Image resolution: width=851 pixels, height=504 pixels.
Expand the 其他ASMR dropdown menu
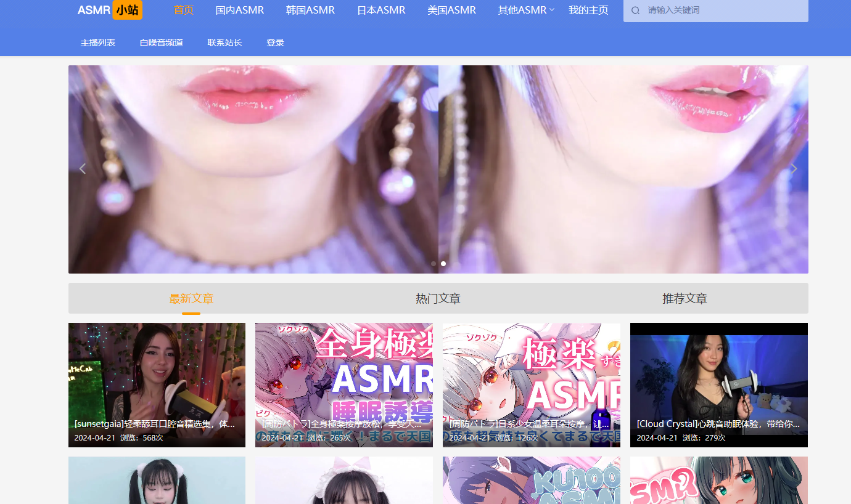(526, 10)
